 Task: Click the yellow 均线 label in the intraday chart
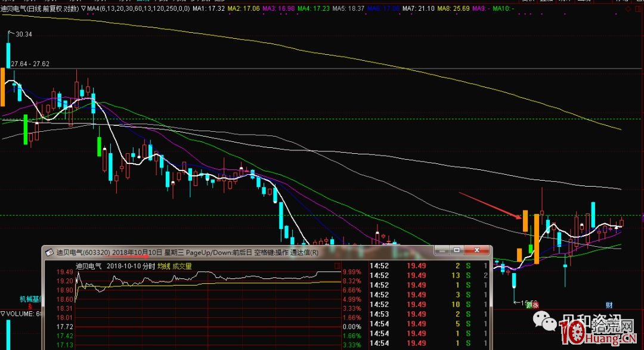(x=163, y=266)
